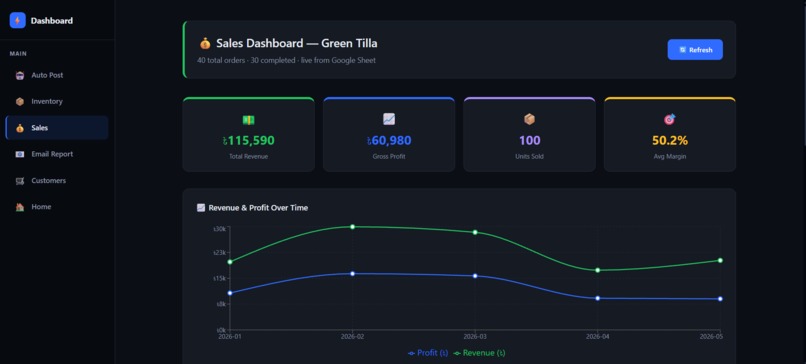Click the 2026-01 x-axis label
Image resolution: width=806 pixels, height=364 pixels.
click(x=229, y=337)
